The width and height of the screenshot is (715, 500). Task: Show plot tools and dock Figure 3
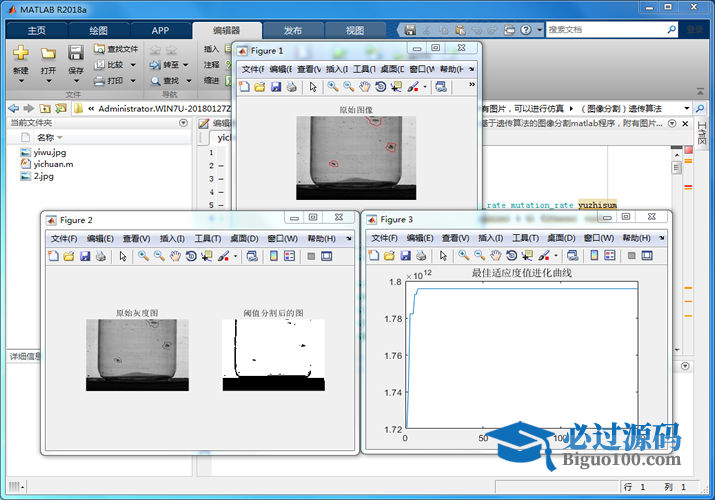pyautogui.click(x=647, y=256)
